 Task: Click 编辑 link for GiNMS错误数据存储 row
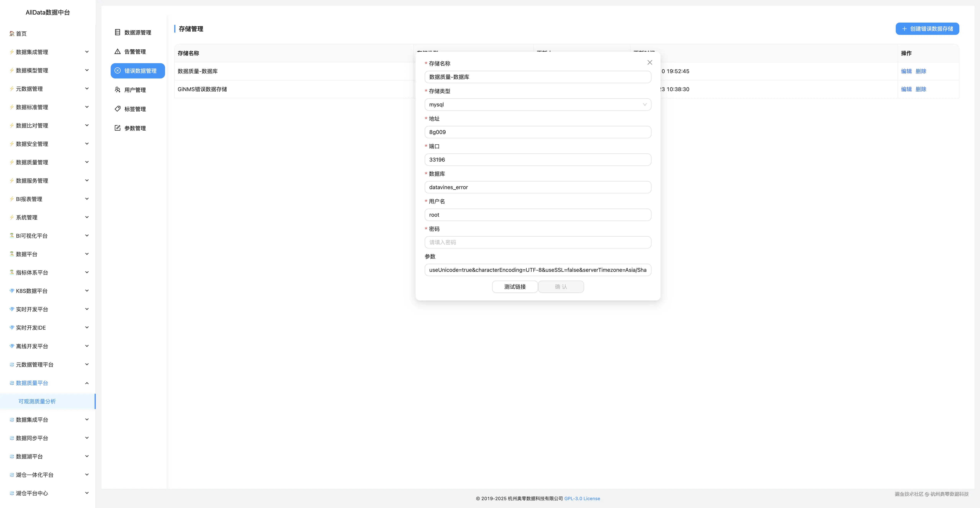[x=906, y=89]
